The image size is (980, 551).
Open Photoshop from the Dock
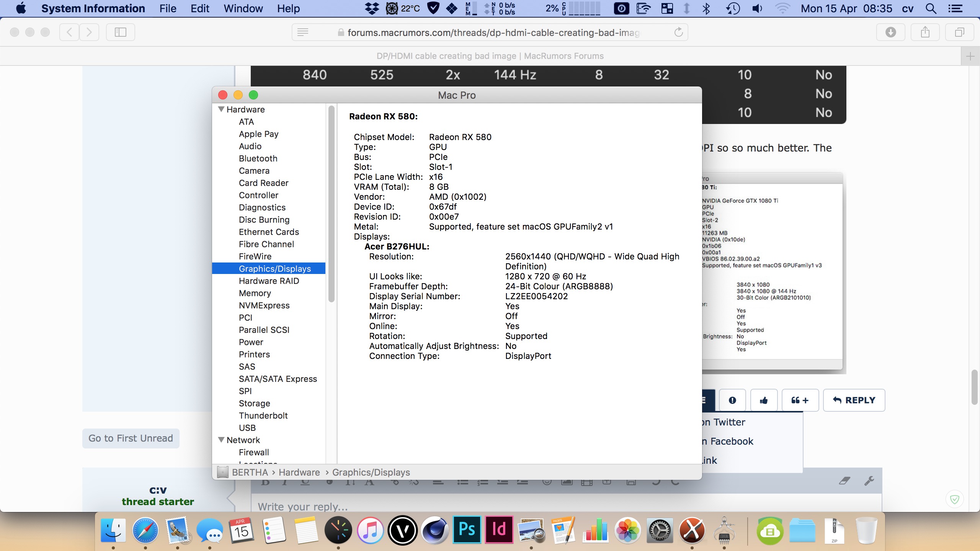pos(467,530)
